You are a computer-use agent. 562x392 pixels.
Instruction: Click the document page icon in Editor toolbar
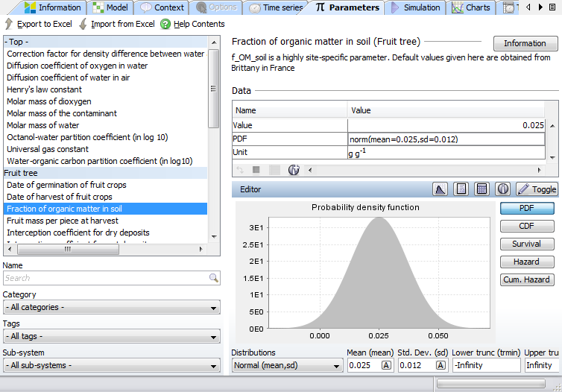tap(461, 189)
